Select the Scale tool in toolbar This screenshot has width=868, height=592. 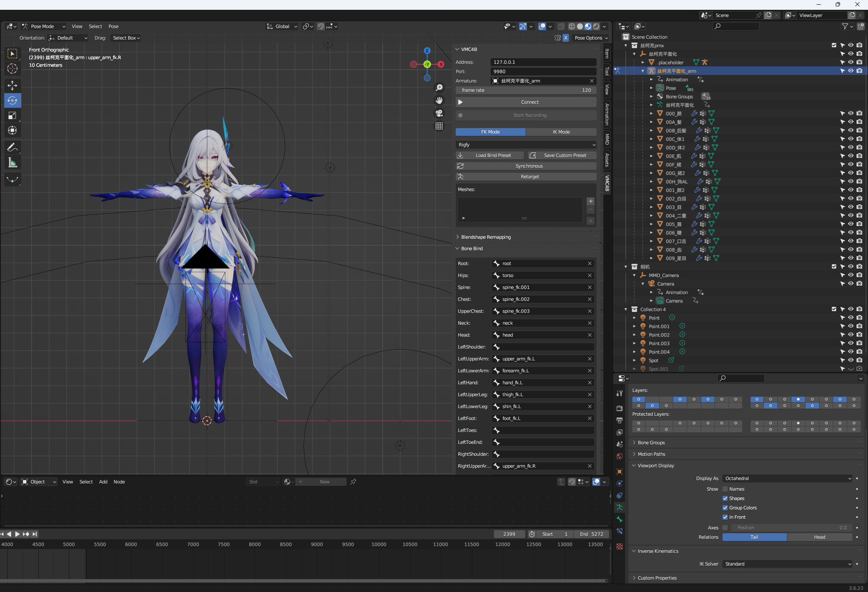[x=12, y=116]
